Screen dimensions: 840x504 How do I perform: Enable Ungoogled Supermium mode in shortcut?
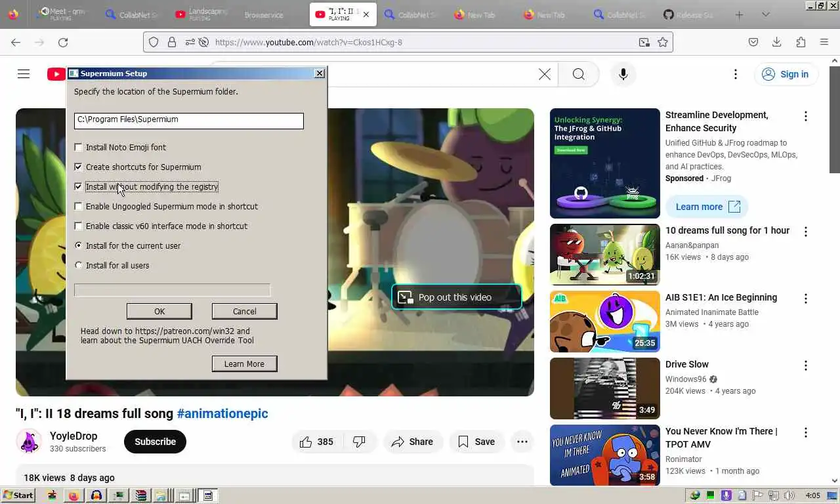tap(79, 207)
